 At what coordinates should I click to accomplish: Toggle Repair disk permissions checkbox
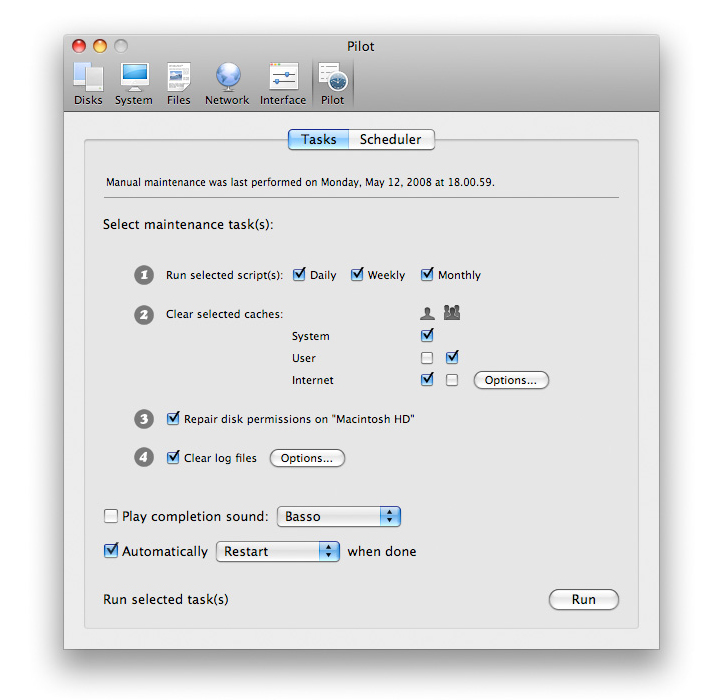point(173,418)
